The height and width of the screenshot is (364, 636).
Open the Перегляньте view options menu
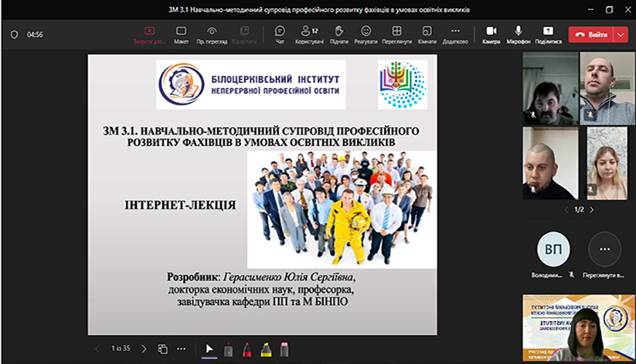coord(396,34)
